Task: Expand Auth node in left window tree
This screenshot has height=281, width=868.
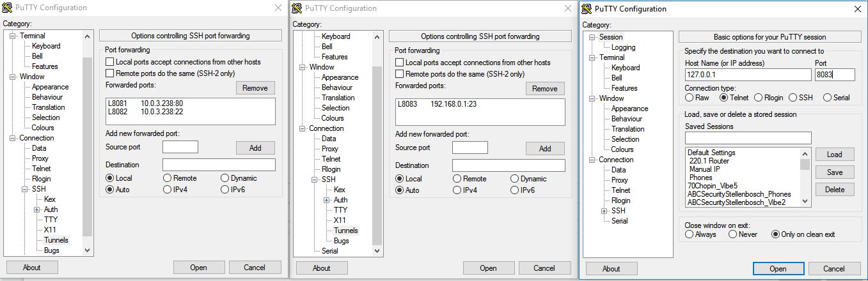Action: pos(36,209)
